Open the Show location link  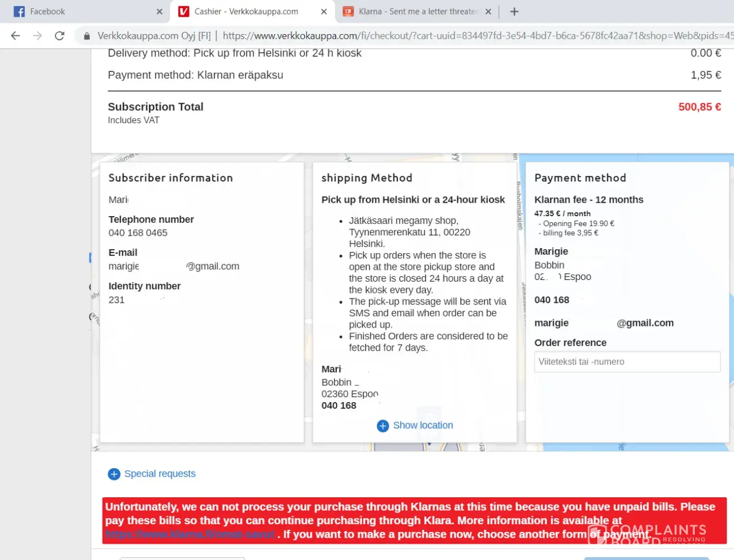pyautogui.click(x=422, y=426)
